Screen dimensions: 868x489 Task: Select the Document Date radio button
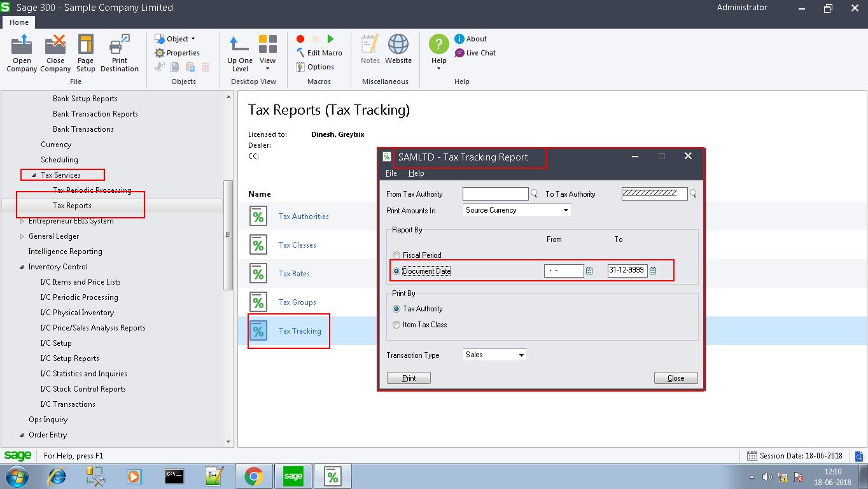[396, 271]
